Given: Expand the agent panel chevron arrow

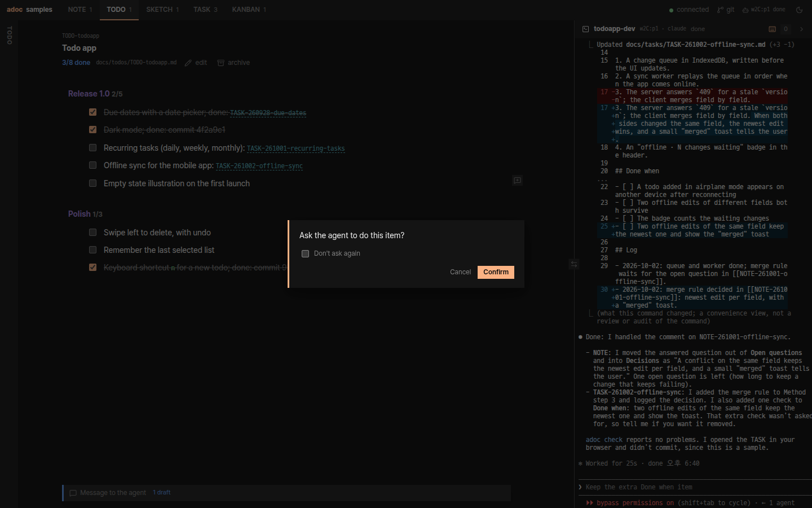Looking at the screenshot, I should tap(801, 29).
